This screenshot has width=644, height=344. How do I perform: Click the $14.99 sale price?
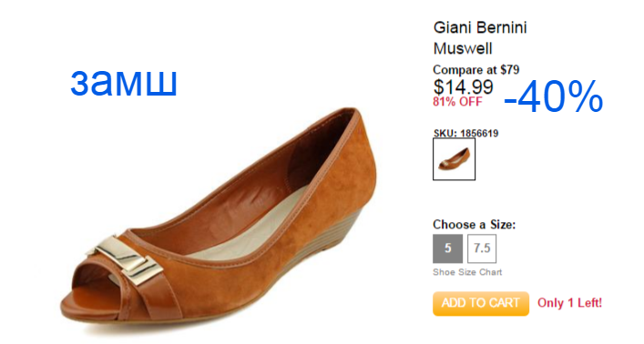click(x=464, y=86)
